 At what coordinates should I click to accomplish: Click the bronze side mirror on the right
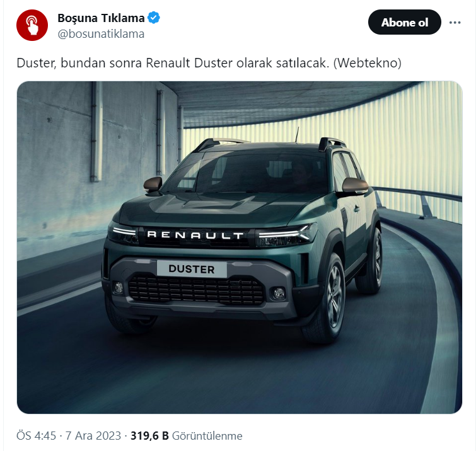(x=354, y=185)
